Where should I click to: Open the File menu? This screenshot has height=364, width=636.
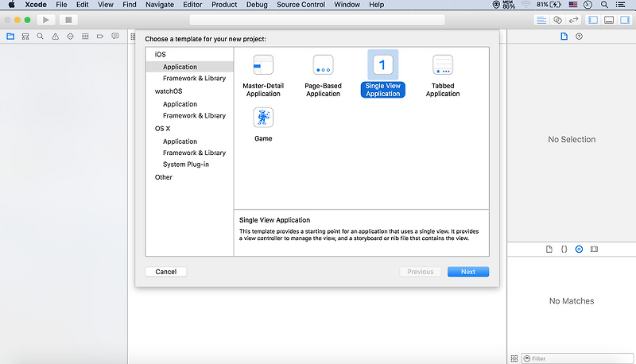pyautogui.click(x=61, y=5)
